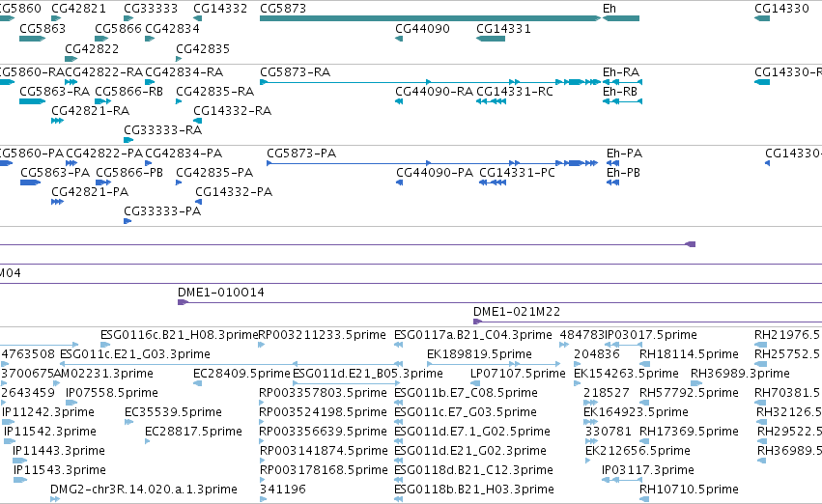Open the CG5873-RA transcript label
This screenshot has width=822, height=504.
pyautogui.click(x=296, y=71)
